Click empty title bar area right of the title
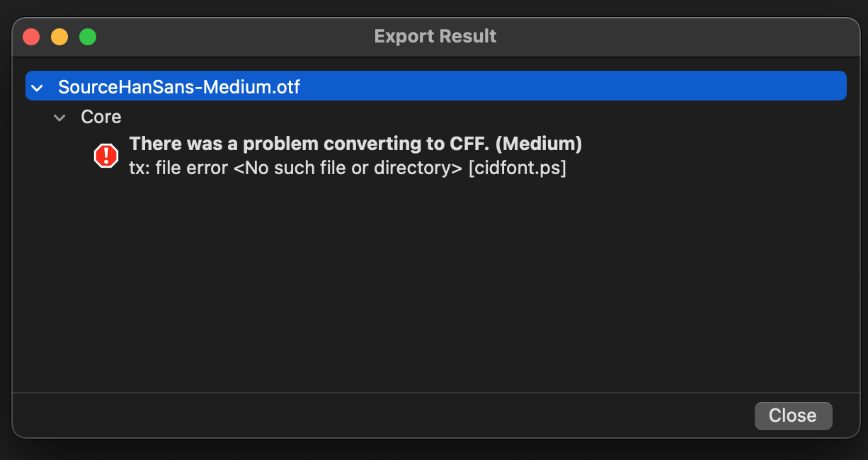This screenshot has width=868, height=460. tap(673, 36)
